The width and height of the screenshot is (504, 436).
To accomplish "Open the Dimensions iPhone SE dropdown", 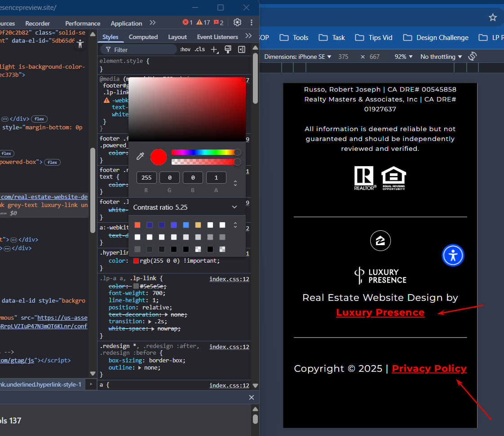I will [x=297, y=57].
